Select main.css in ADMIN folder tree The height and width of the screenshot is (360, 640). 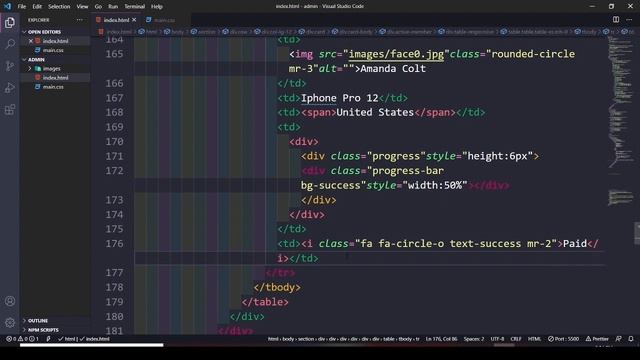53,87
